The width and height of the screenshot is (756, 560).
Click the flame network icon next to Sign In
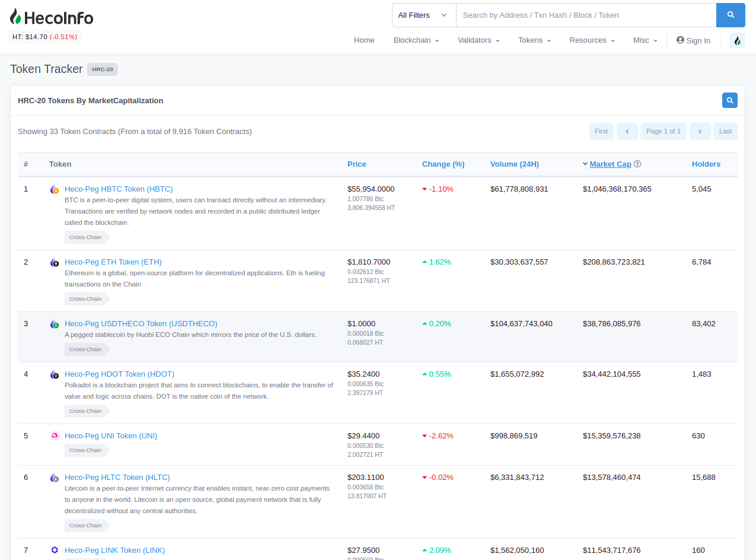[737, 40]
